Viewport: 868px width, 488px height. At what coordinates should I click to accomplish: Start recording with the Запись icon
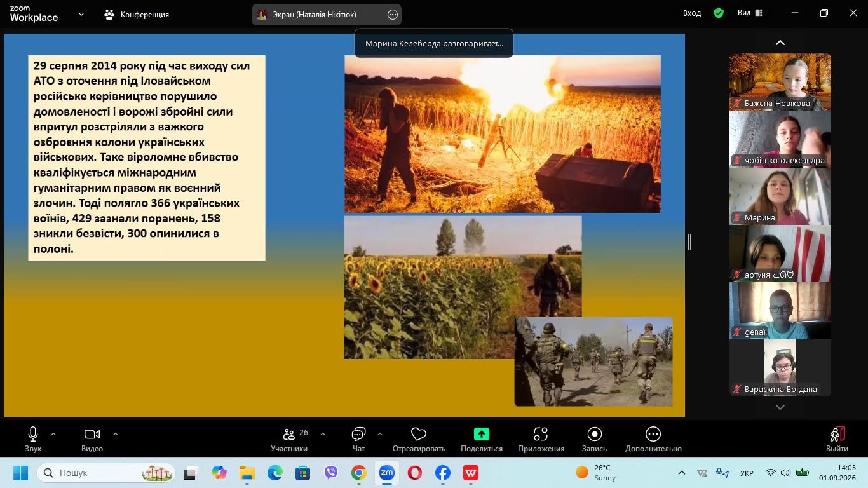coord(595,434)
